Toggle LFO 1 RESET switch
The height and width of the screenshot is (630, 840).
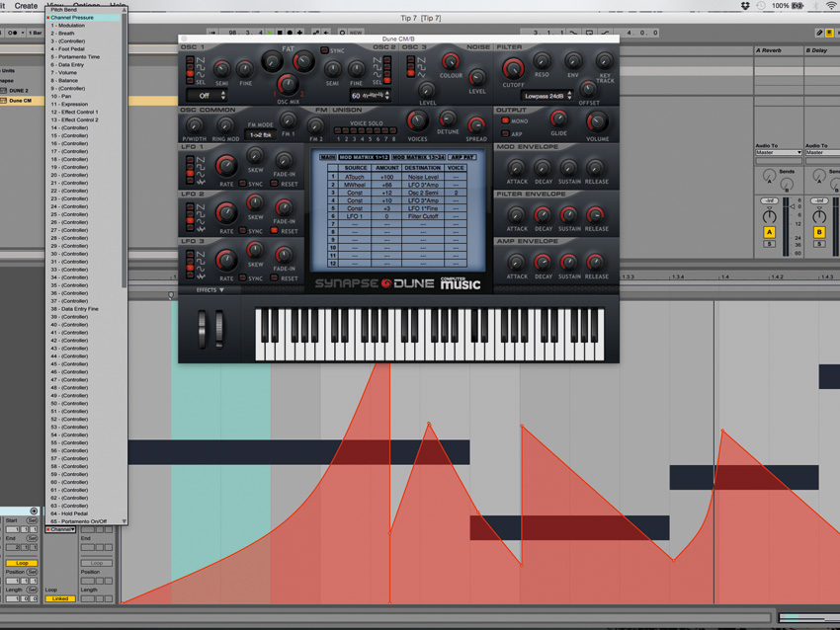pos(275,184)
